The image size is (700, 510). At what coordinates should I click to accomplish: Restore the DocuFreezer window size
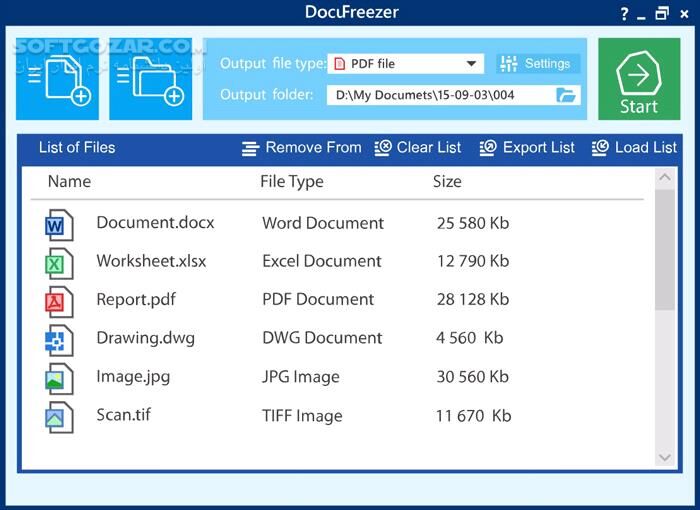pos(662,13)
